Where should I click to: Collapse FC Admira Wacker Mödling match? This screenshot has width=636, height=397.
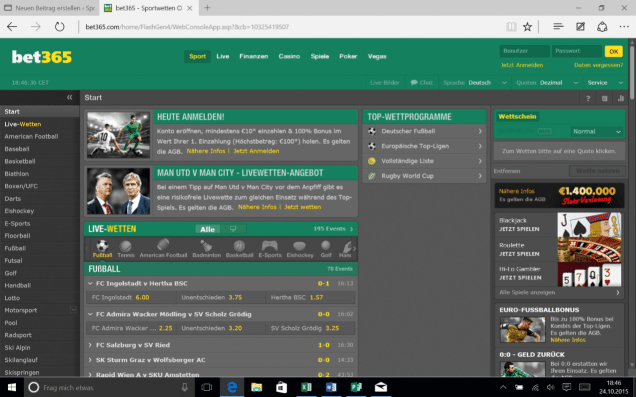90,314
